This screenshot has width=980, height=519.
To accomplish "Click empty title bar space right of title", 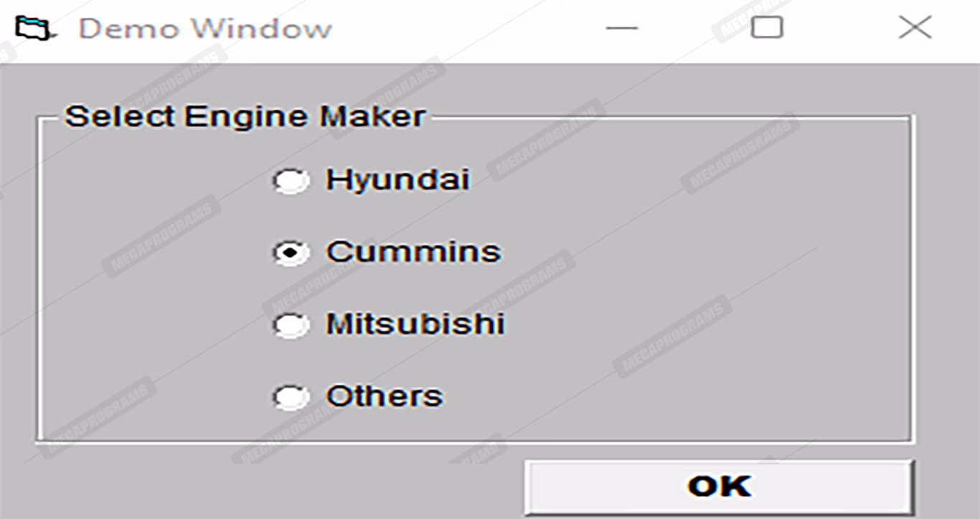I will (x=466, y=29).
